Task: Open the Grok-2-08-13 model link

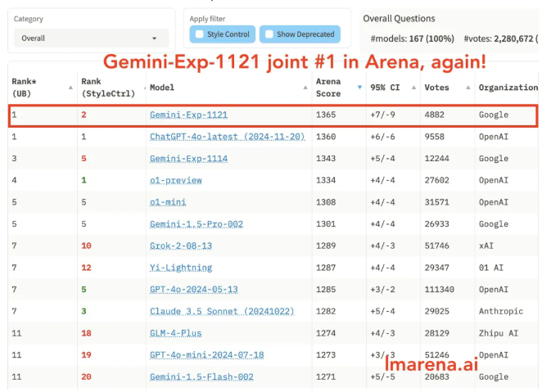Action: pos(180,246)
